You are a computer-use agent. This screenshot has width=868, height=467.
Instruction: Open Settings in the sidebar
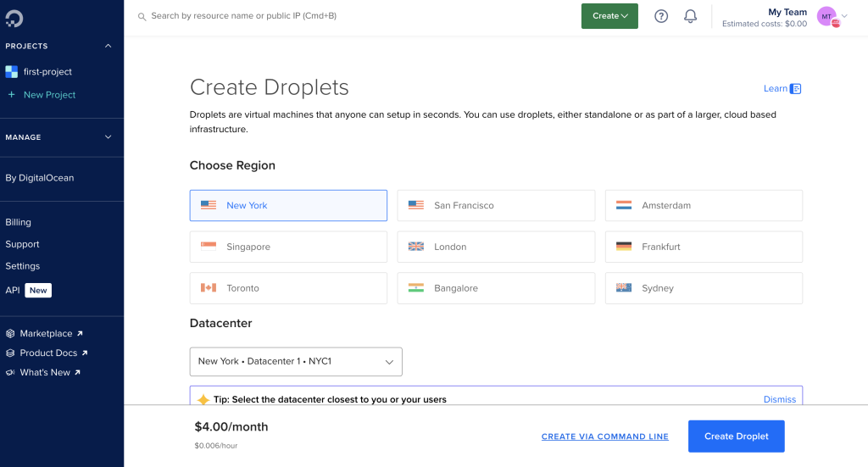[x=23, y=266]
